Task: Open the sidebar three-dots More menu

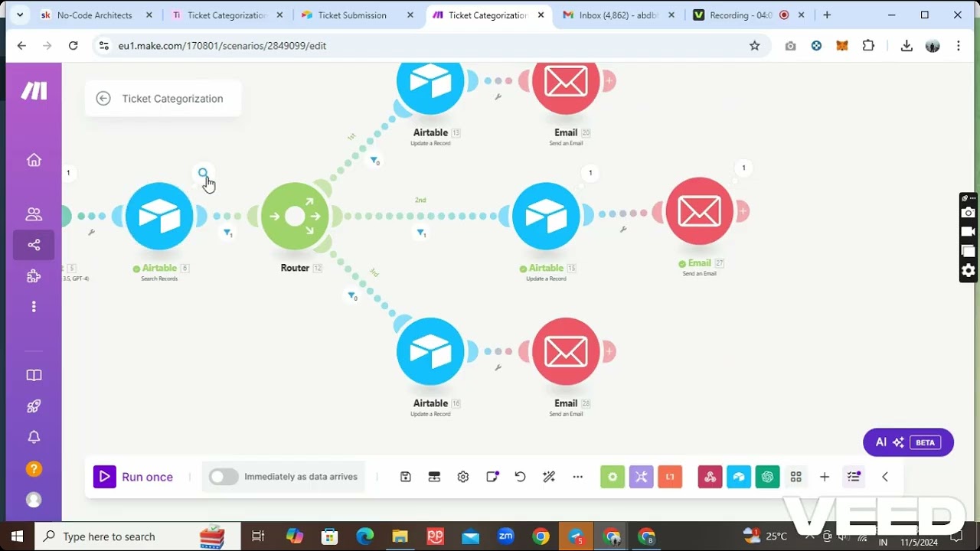Action: click(x=34, y=307)
